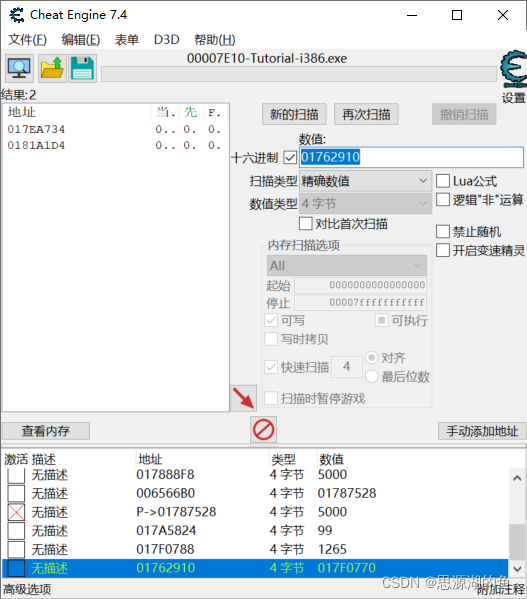
Task: Click the address list scrollbar down arrow
Action: pos(517,569)
